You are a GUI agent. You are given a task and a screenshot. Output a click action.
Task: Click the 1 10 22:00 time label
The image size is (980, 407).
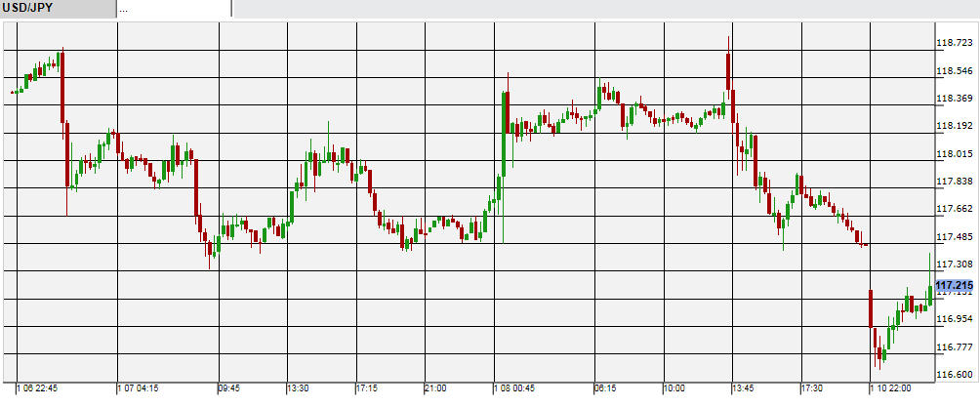pyautogui.click(x=893, y=388)
